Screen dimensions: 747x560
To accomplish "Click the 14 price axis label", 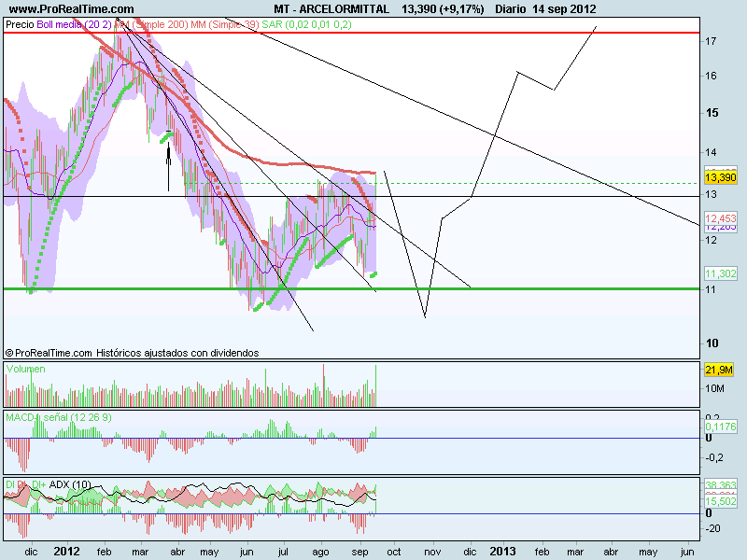I will pyautogui.click(x=711, y=152).
